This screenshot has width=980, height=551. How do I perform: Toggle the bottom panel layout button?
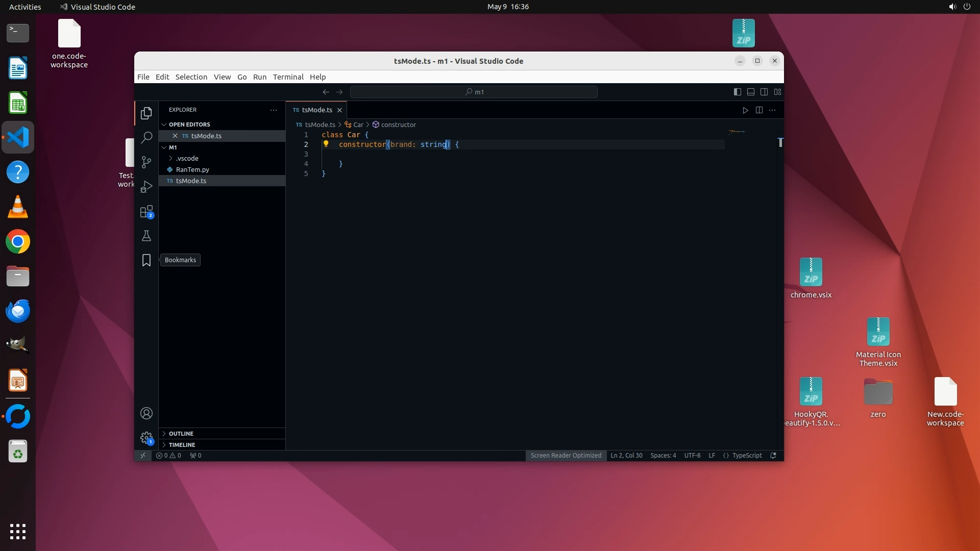[751, 92]
